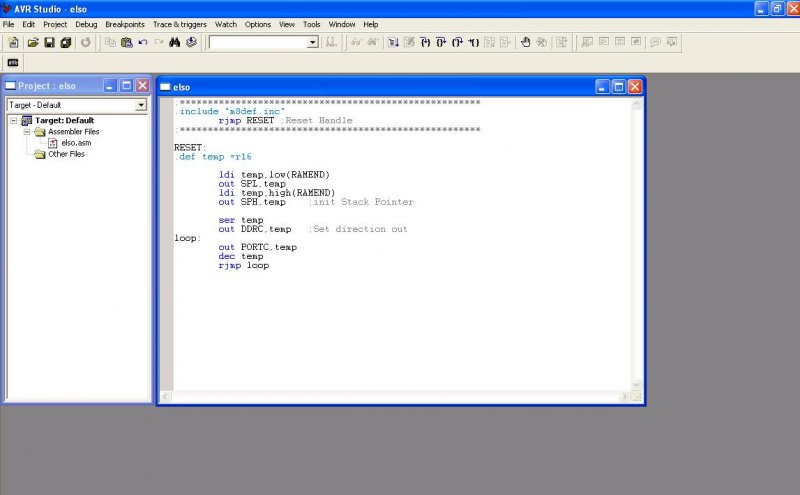800x495 pixels.
Task: Click the editor's vertical scrollbar down arrow
Action: [636, 385]
